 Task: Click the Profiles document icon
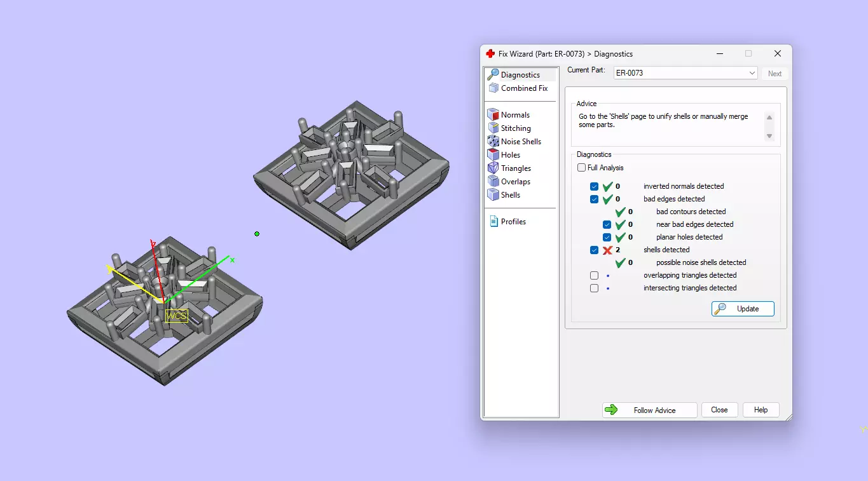tap(493, 221)
